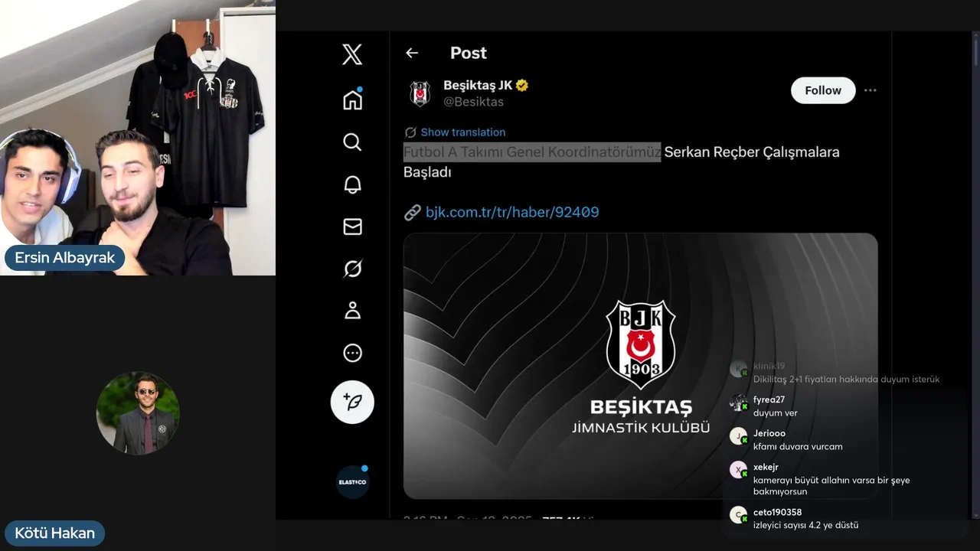Image resolution: width=980 pixels, height=551 pixels.
Task: Click chat username Jeriooo
Action: (769, 433)
